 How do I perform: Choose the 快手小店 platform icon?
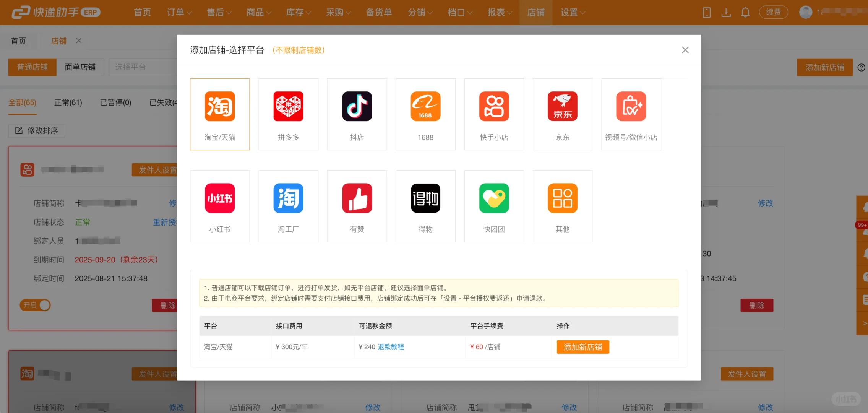(494, 114)
